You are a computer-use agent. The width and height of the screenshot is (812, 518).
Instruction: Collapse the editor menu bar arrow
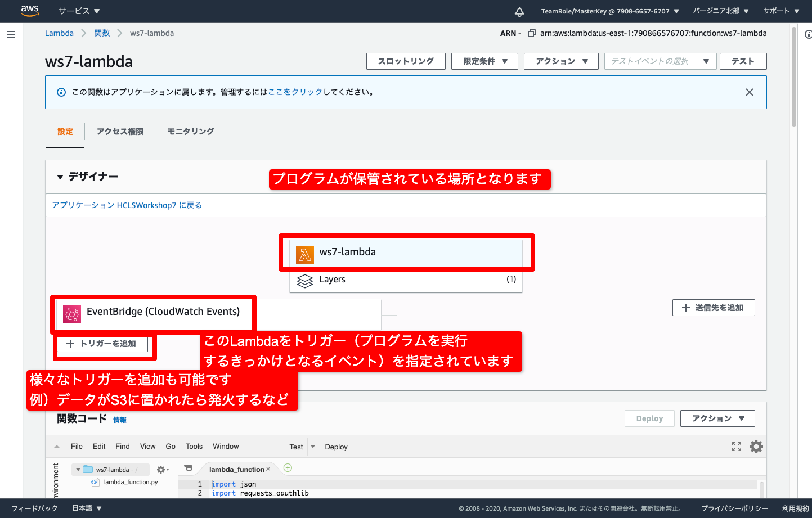pos(57,447)
